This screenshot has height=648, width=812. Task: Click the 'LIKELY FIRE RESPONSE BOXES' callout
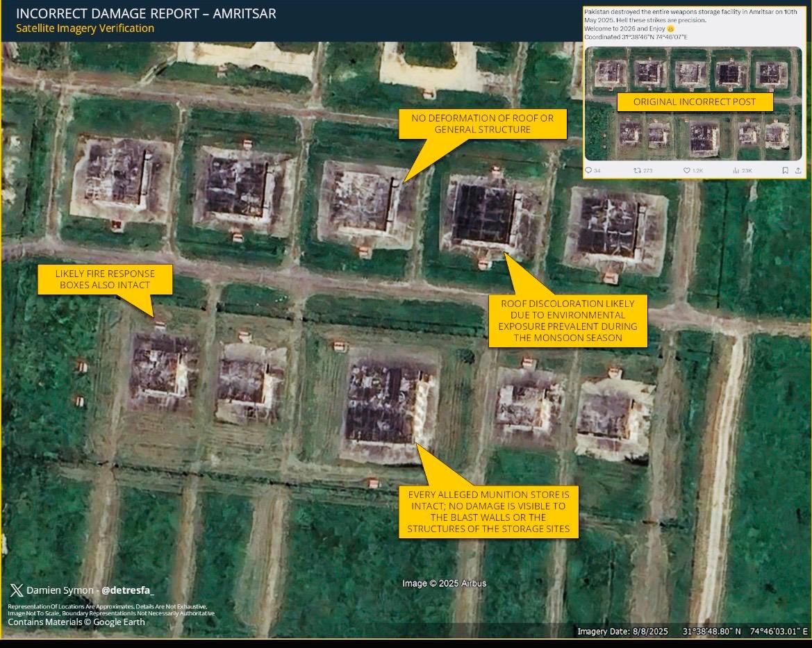[105, 279]
